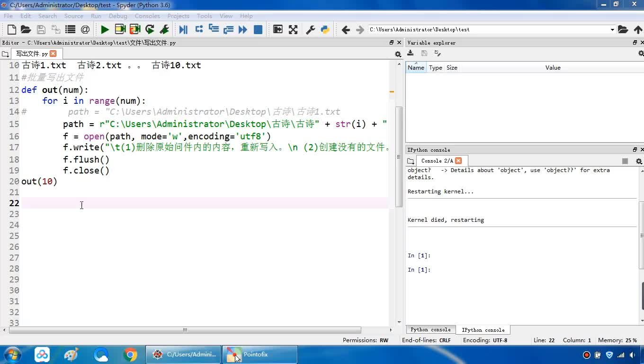Expand the working directory path dropdown

tap(612, 29)
